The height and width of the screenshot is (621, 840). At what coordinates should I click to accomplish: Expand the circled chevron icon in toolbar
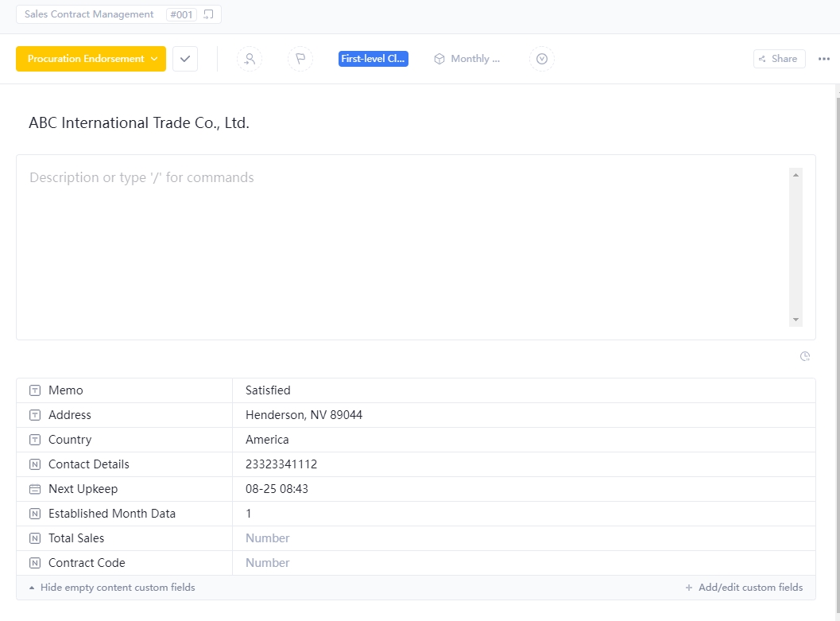[542, 58]
